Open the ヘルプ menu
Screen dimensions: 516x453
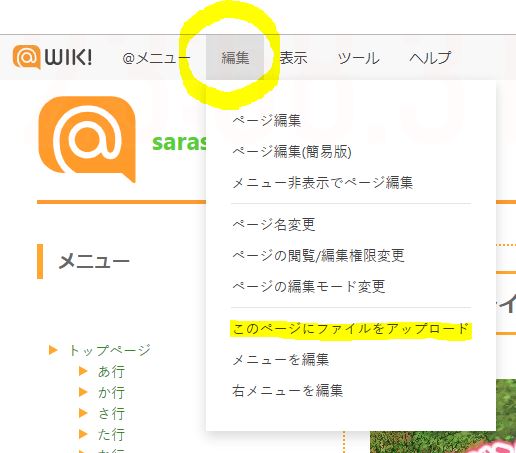click(430, 58)
